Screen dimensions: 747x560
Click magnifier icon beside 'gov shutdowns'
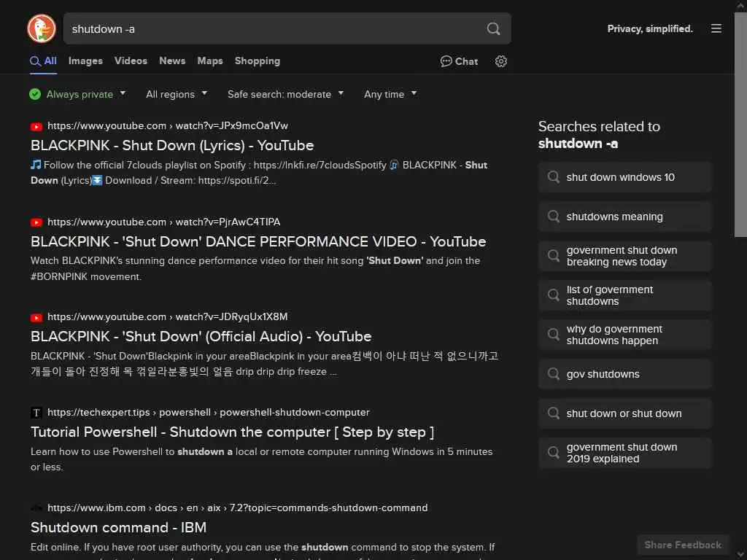(x=554, y=374)
